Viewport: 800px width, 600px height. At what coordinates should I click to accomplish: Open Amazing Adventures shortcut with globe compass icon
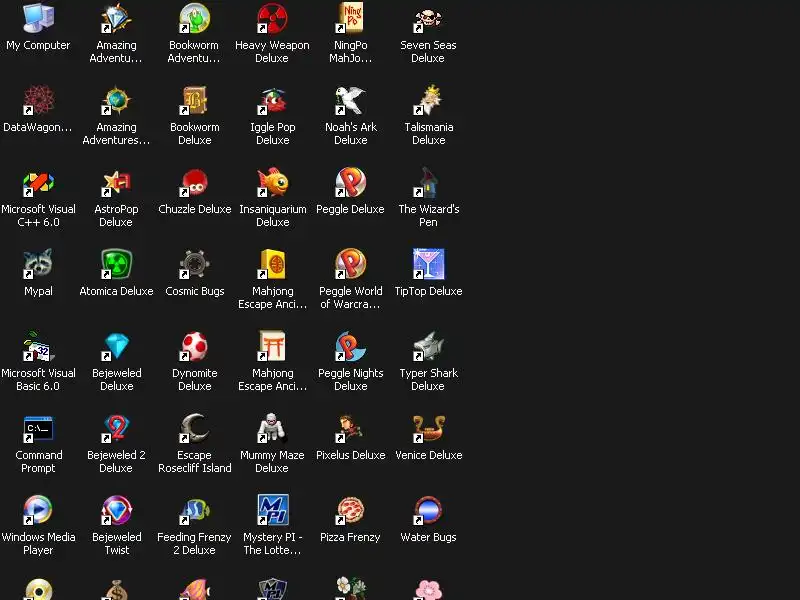116,100
